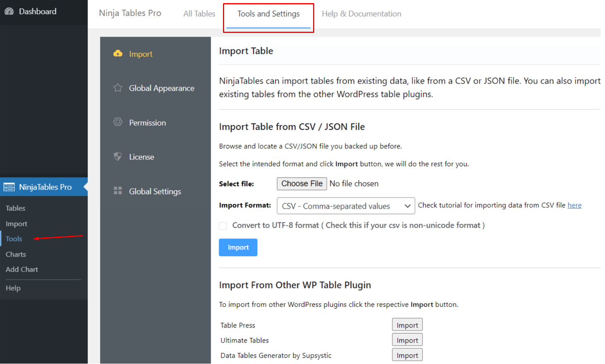The height and width of the screenshot is (364, 605).
Task: Click the Global Appearance star icon
Action: (118, 88)
